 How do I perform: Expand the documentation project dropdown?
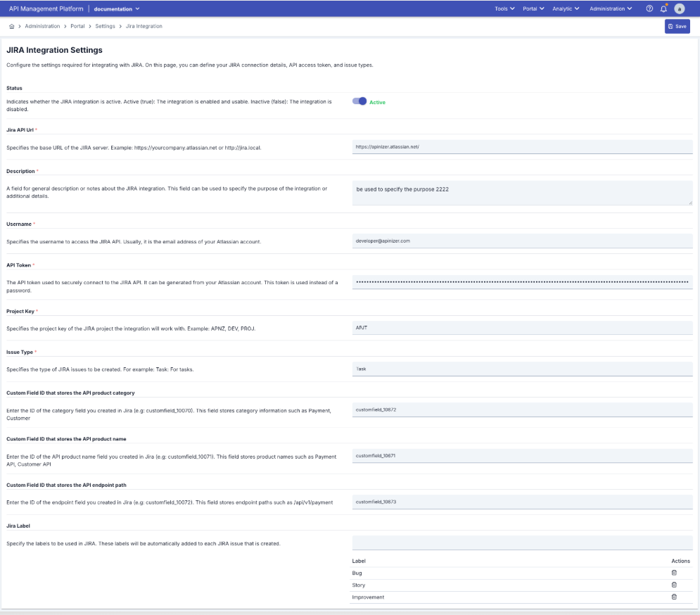[x=117, y=9]
